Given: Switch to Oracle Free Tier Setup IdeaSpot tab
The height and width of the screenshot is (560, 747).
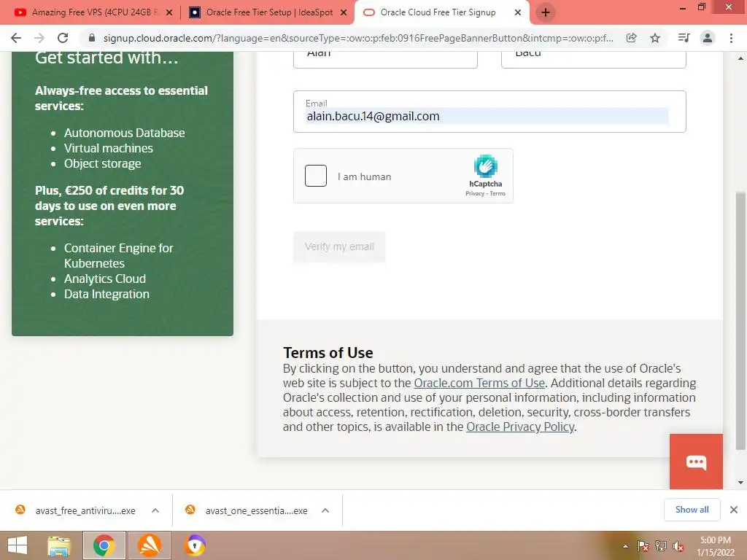Looking at the screenshot, I should pos(269,12).
